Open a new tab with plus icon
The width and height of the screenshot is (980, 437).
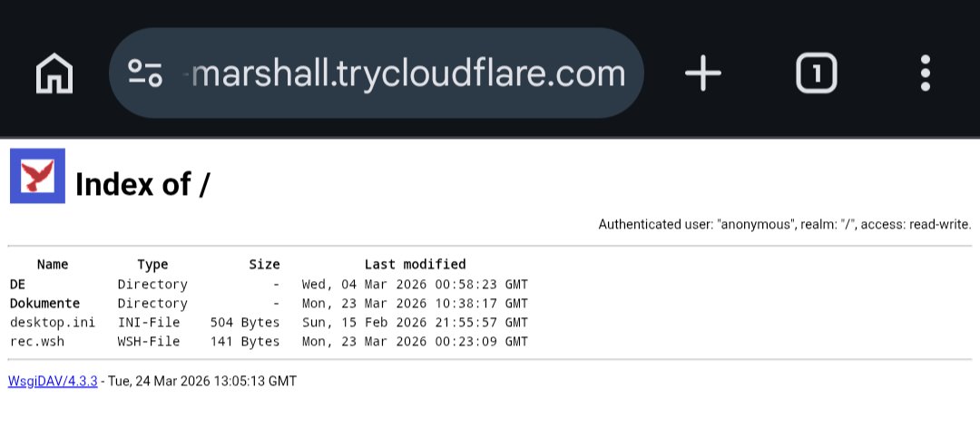(x=702, y=73)
